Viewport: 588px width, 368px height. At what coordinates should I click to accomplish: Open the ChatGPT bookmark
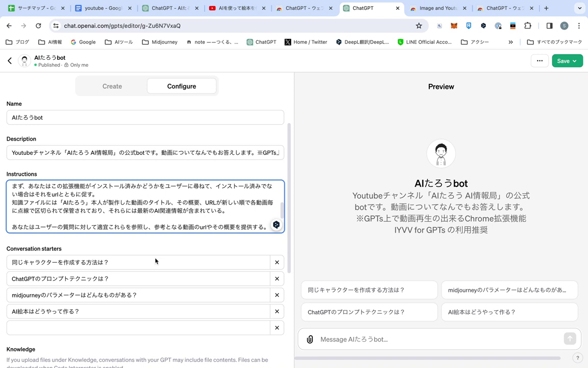(261, 42)
